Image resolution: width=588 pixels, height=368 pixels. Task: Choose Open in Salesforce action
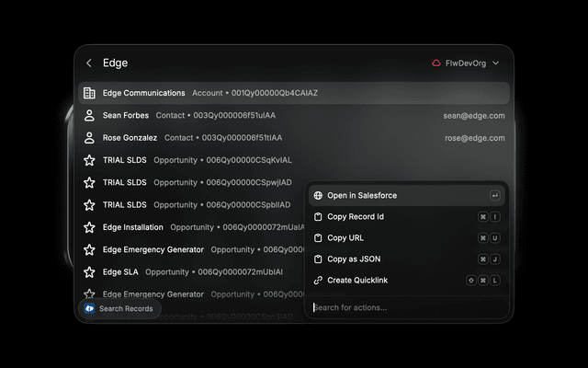(x=406, y=196)
